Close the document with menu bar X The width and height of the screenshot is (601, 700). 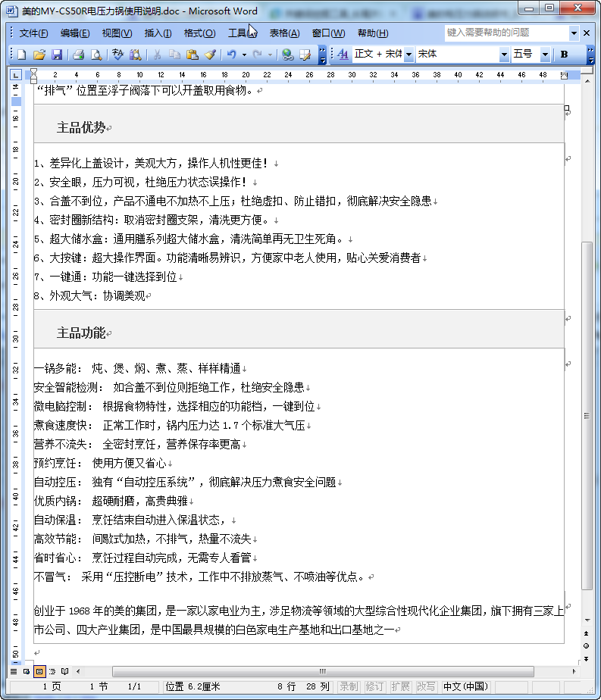(587, 33)
